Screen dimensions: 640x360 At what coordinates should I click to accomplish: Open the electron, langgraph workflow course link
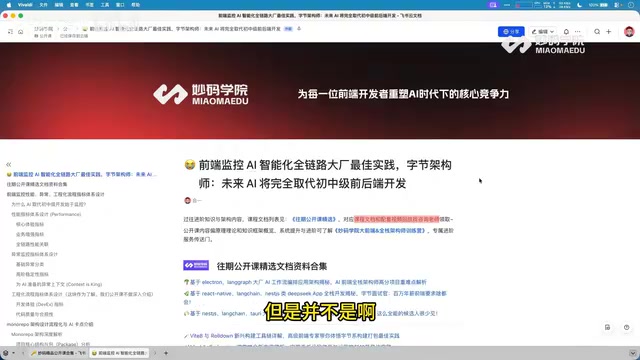pos(308,282)
